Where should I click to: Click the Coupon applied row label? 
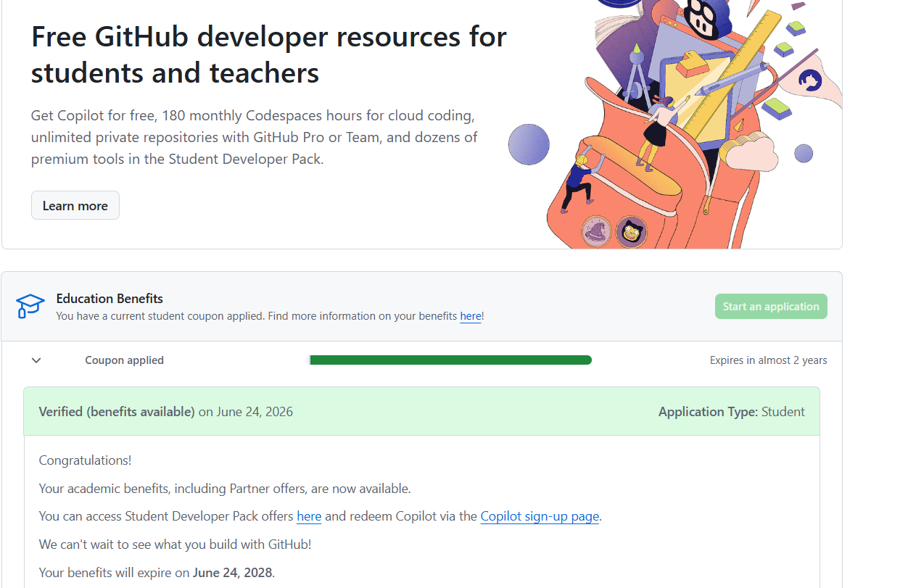[x=124, y=360]
